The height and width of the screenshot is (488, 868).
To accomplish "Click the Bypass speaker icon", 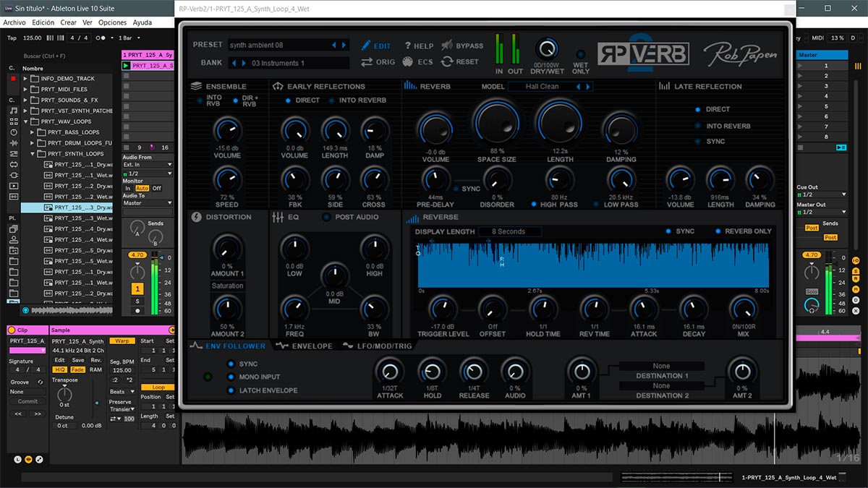I will coord(447,46).
